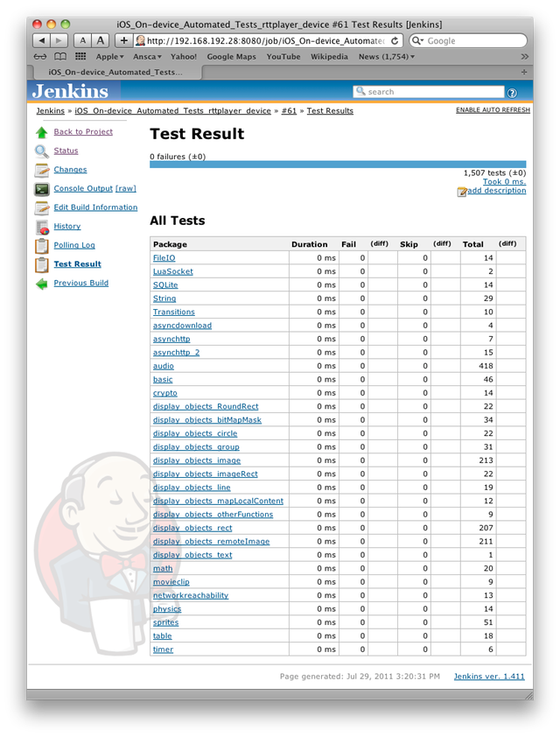Click the iOS_On-device_Automated_Tests_rttplayer_device breadcrumb
This screenshot has height=737, width=560.
(x=173, y=111)
